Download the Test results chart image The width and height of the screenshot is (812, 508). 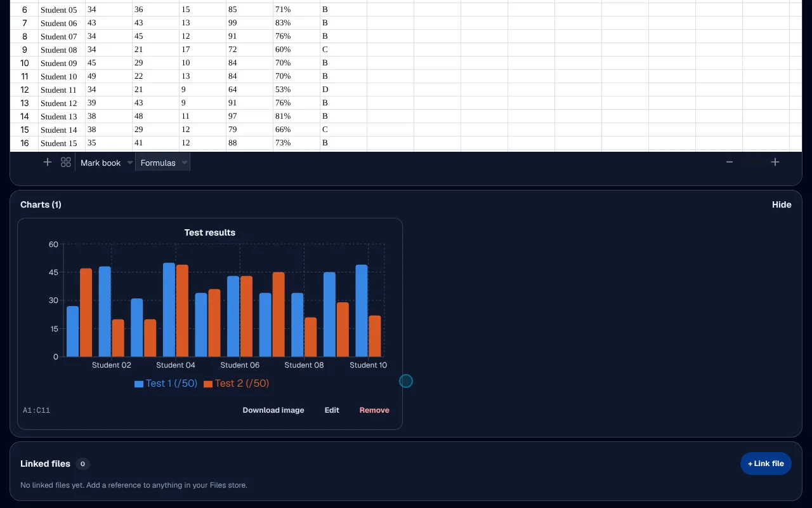pos(273,410)
